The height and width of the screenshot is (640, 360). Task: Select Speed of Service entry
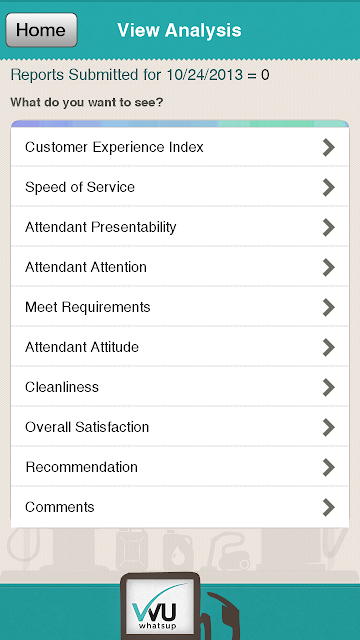point(180,187)
